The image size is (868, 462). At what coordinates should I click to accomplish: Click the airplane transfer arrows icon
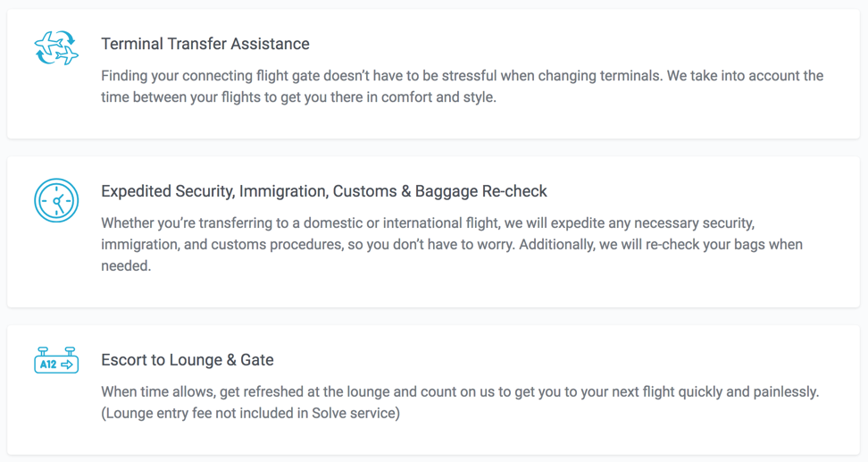coord(56,48)
